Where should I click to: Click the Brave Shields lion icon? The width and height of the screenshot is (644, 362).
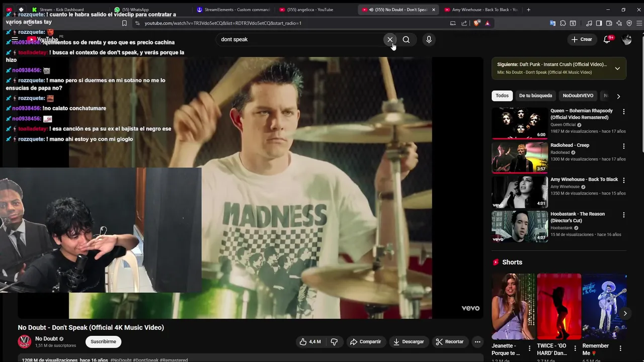(476, 23)
